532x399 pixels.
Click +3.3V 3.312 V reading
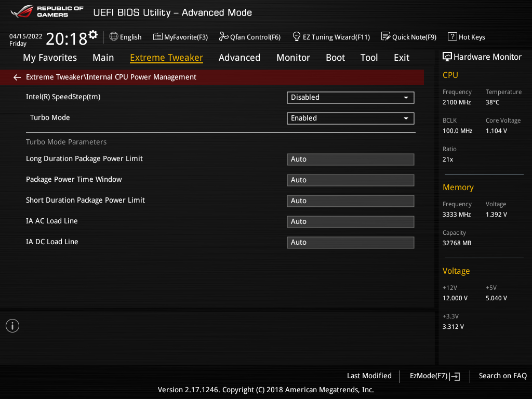click(453, 327)
